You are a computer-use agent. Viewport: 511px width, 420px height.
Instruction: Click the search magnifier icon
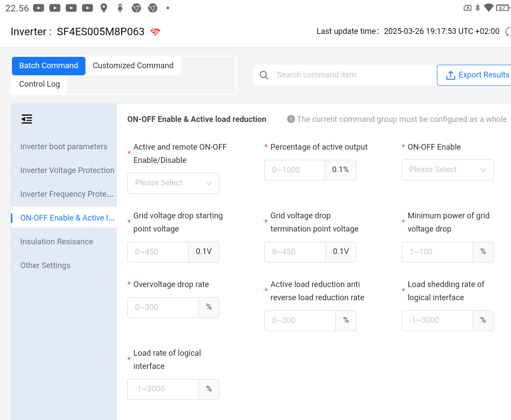pos(264,75)
